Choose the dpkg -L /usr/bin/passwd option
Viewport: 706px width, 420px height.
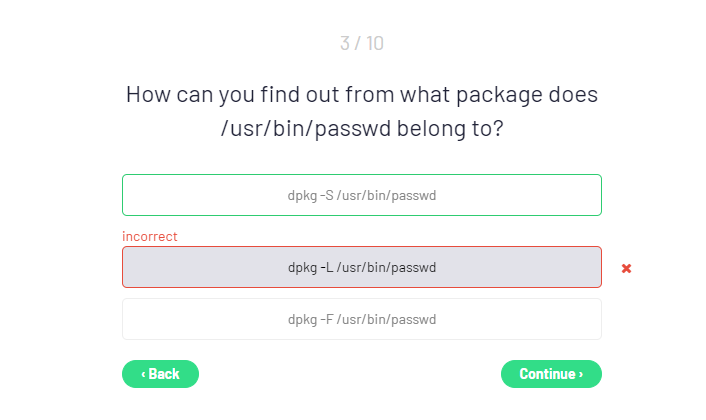pyautogui.click(x=361, y=267)
